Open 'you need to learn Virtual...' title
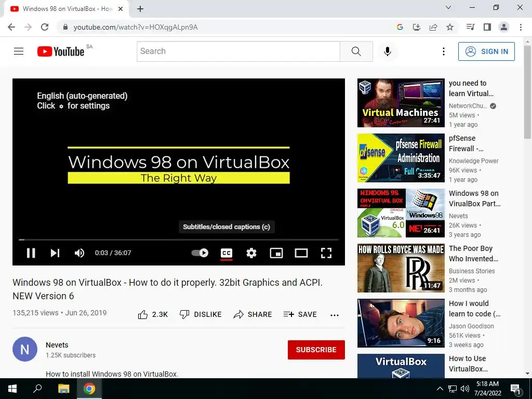Image resolution: width=532 pixels, height=399 pixels. 471,88
